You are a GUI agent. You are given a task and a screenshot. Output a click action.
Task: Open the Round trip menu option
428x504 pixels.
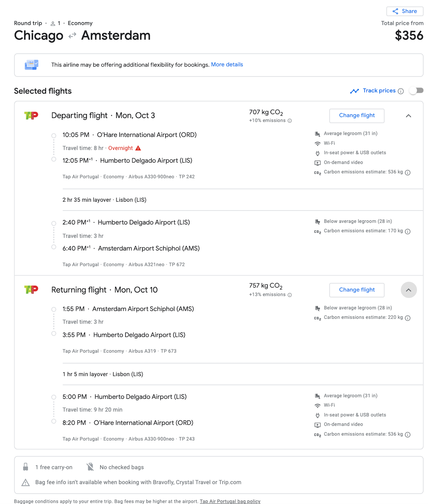coord(28,23)
